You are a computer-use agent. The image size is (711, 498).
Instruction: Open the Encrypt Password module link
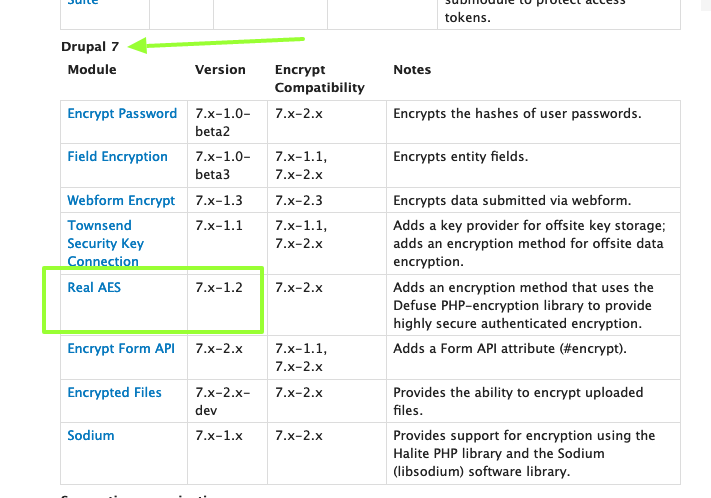click(122, 113)
